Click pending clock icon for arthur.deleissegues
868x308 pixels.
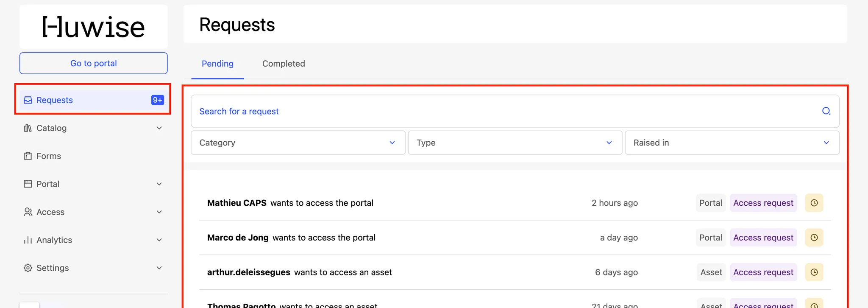coord(814,272)
